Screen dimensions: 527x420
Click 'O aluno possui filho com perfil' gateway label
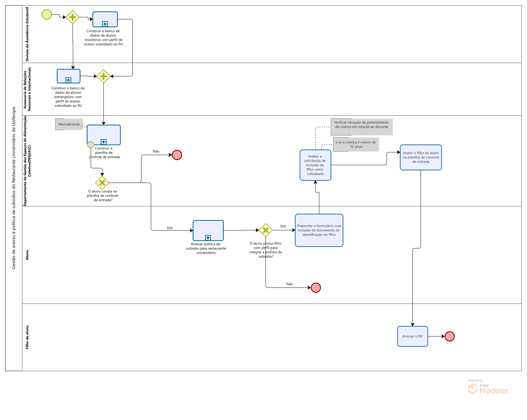pyautogui.click(x=266, y=250)
